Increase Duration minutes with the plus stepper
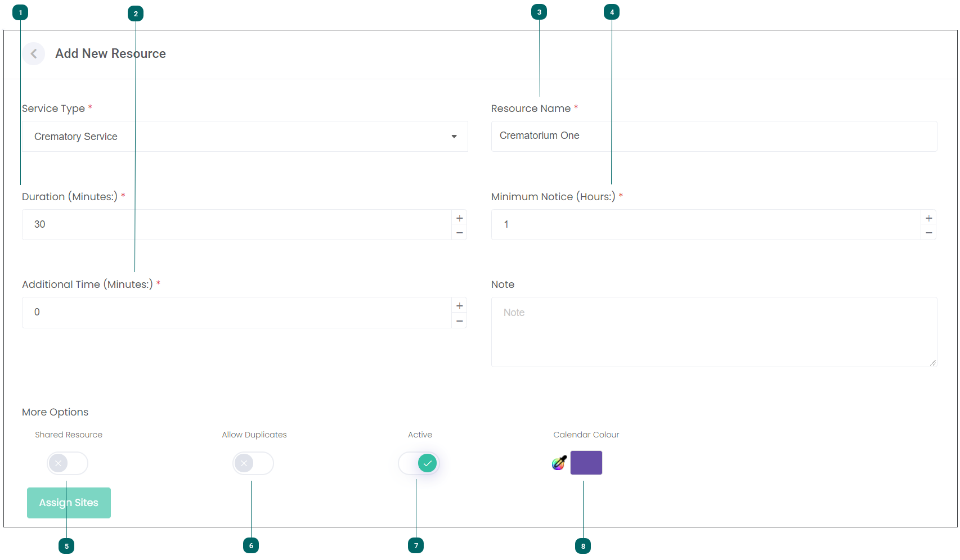960x560 pixels. [460, 218]
